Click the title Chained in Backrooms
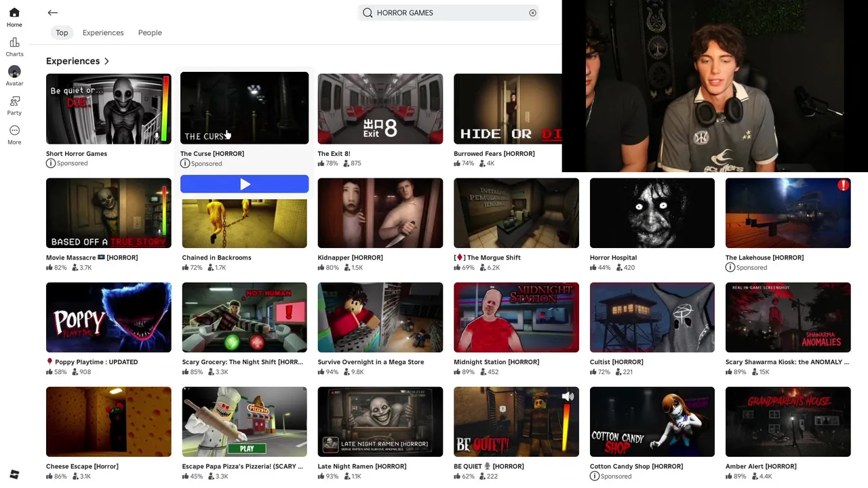 pos(216,258)
